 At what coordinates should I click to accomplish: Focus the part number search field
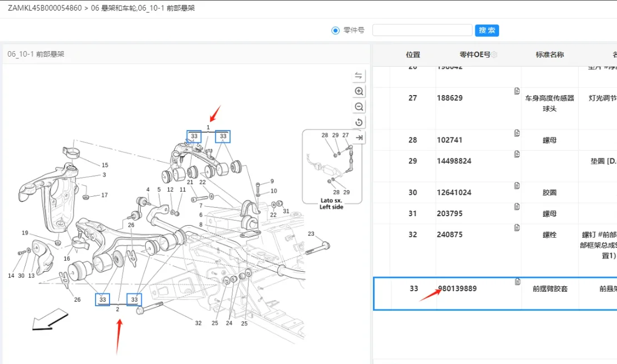422,31
